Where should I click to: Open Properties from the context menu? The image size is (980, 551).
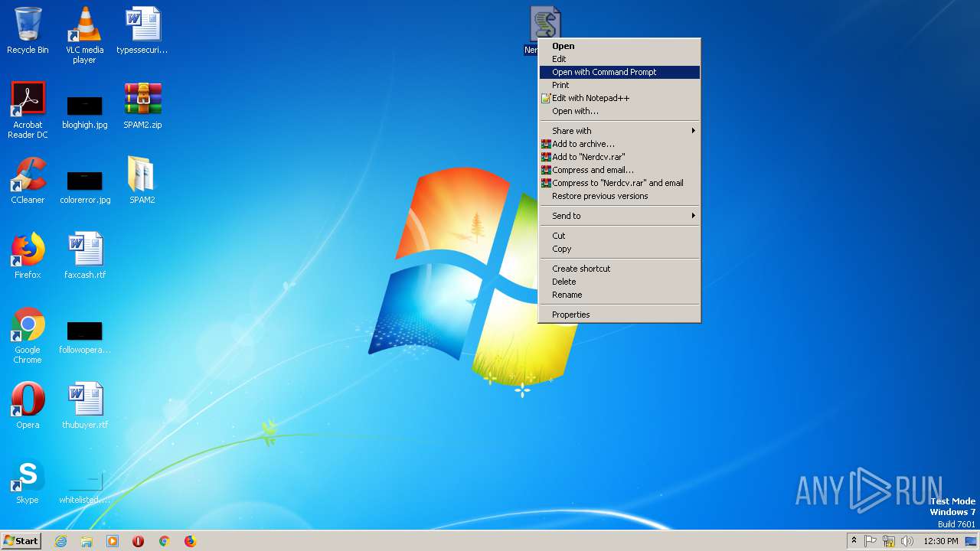[619, 315]
